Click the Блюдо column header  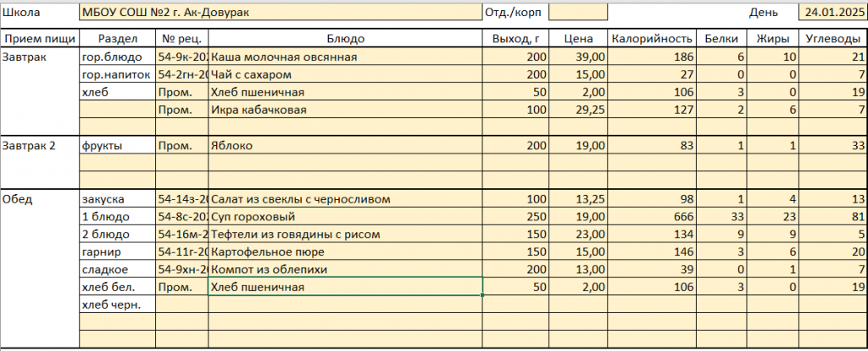point(345,38)
